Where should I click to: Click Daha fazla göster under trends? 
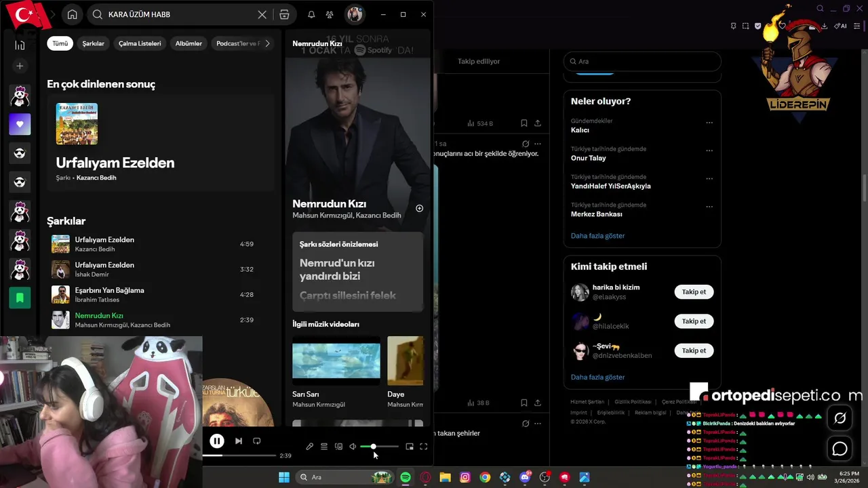point(597,236)
